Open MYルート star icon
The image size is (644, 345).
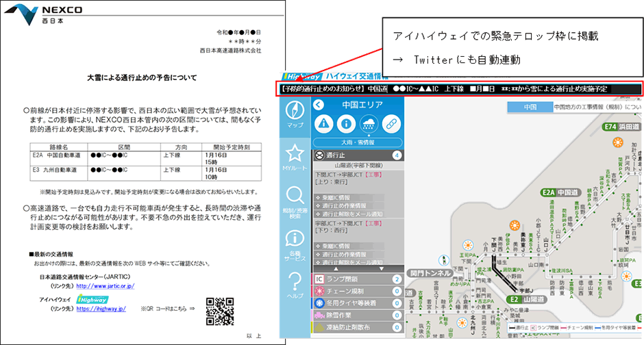coord(295,153)
